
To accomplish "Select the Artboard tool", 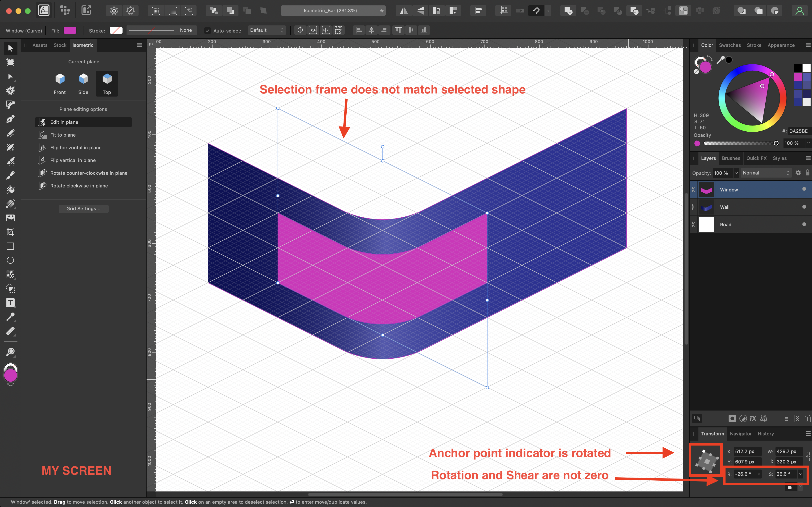I will pyautogui.click(x=10, y=63).
